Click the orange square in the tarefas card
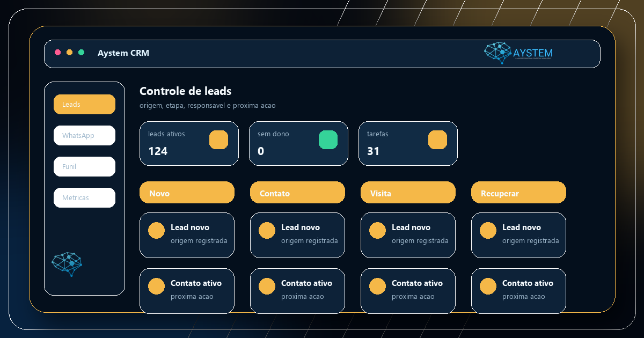644x338 pixels. 437,139
